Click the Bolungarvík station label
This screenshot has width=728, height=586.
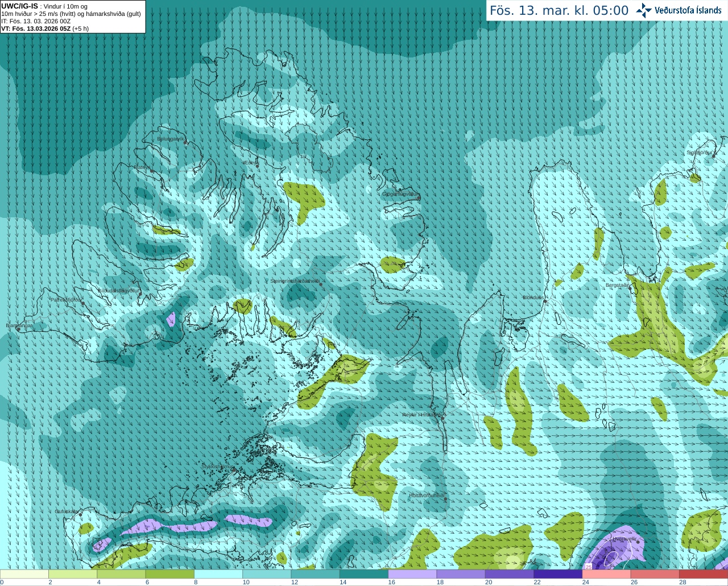coord(171,138)
